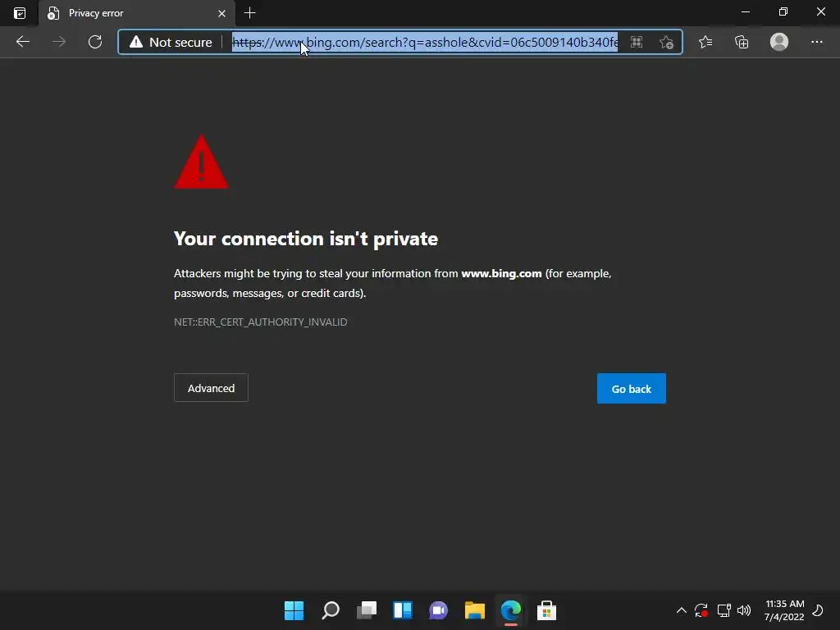The width and height of the screenshot is (840, 630).
Task: Open a new tab with plus button
Action: 249,13
